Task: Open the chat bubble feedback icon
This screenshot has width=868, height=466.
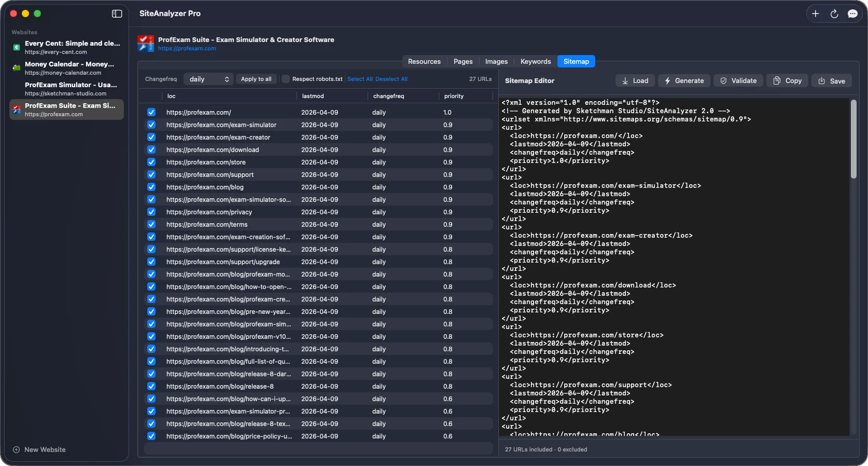Action: (852, 13)
